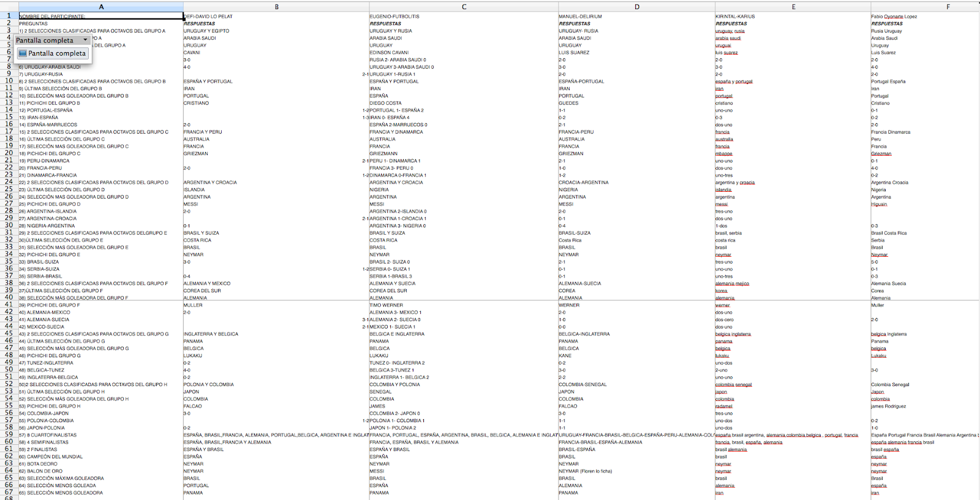Open the Pantalla completa toolbar dropdown arrow
The image size is (980, 500).
click(x=85, y=40)
